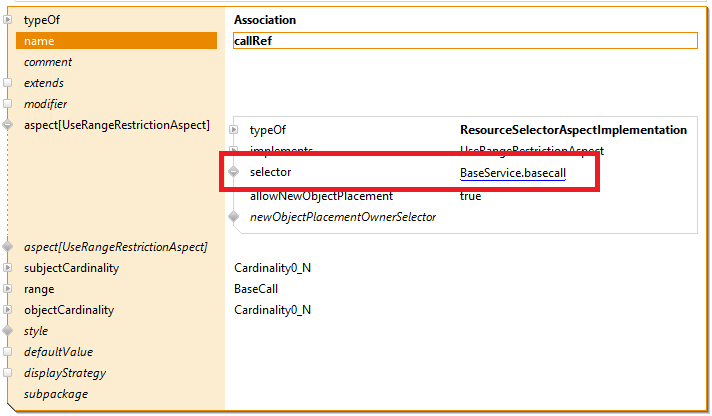Expand the top typeOf Association row

point(9,20)
